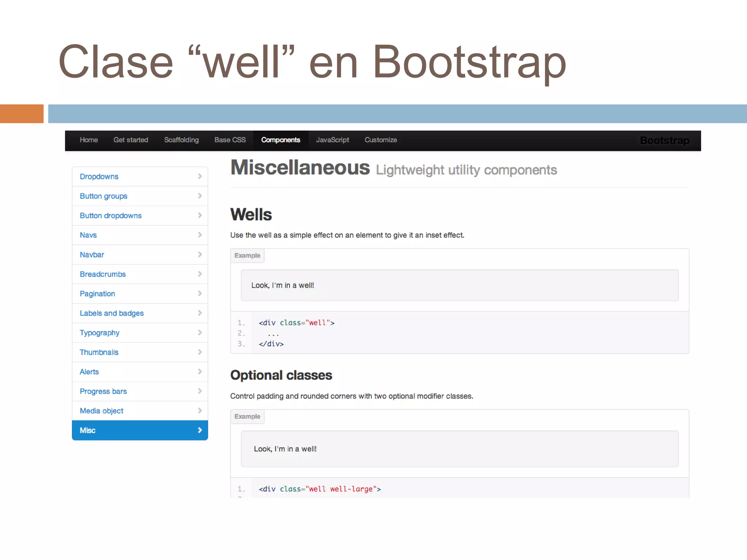Open Dropdowns in the sidebar
The image size is (747, 560).
[x=140, y=176]
